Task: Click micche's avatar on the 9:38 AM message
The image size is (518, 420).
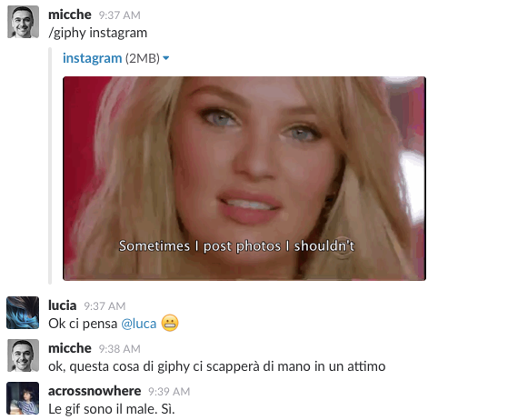Action: 23,355
